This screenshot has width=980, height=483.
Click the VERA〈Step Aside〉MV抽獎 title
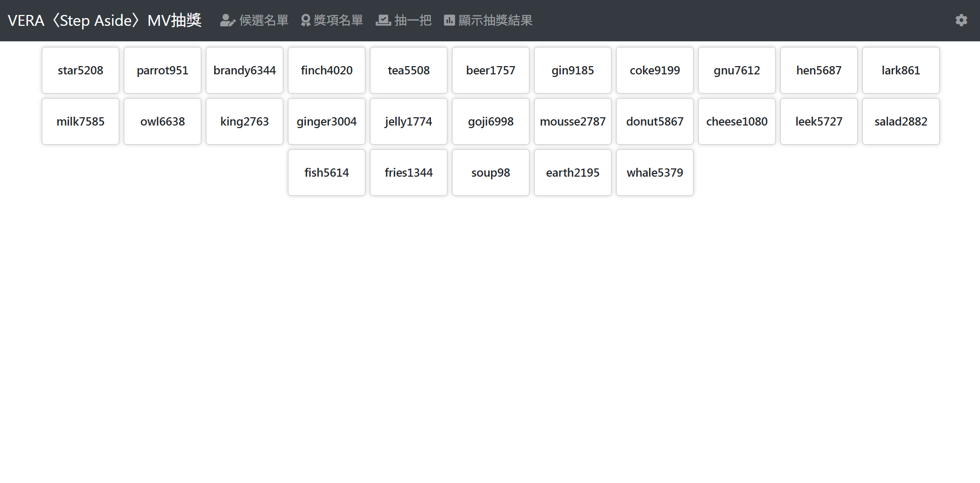pyautogui.click(x=104, y=20)
